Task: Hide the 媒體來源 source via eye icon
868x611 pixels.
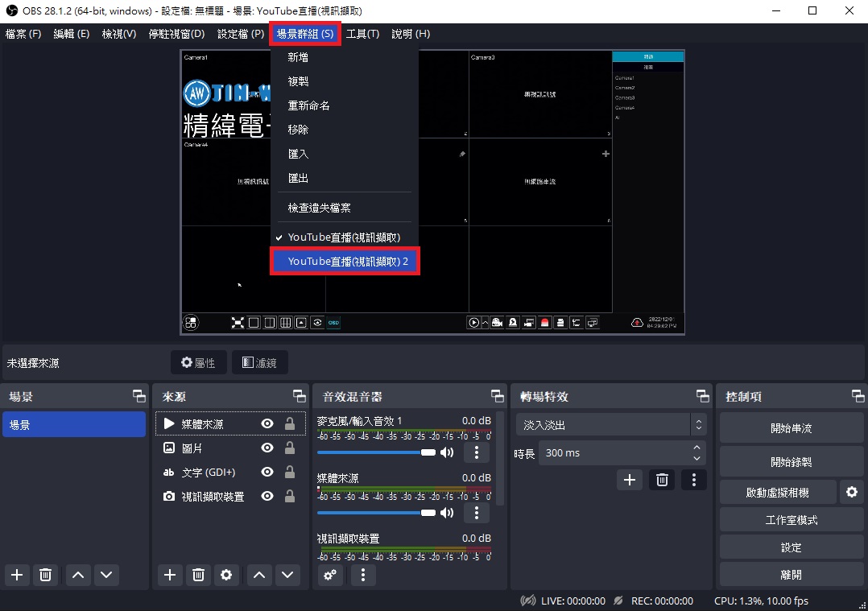Action: pyautogui.click(x=267, y=424)
